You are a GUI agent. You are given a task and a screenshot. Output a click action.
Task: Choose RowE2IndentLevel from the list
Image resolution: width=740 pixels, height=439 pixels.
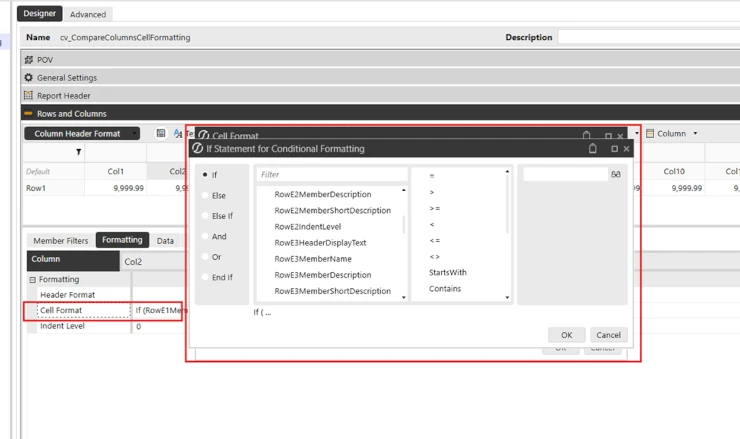308,226
